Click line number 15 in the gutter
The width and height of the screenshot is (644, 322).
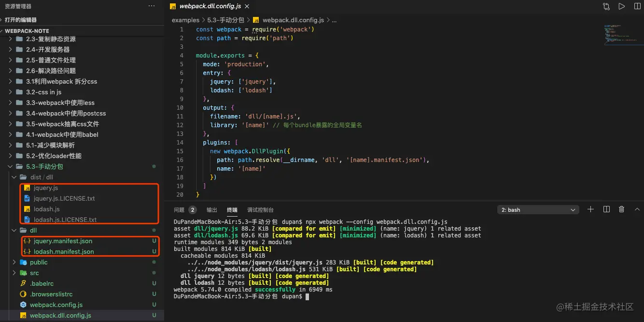[180, 151]
